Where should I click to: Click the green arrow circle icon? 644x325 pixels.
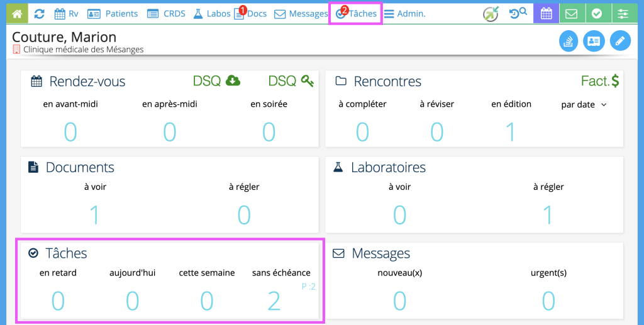click(491, 14)
